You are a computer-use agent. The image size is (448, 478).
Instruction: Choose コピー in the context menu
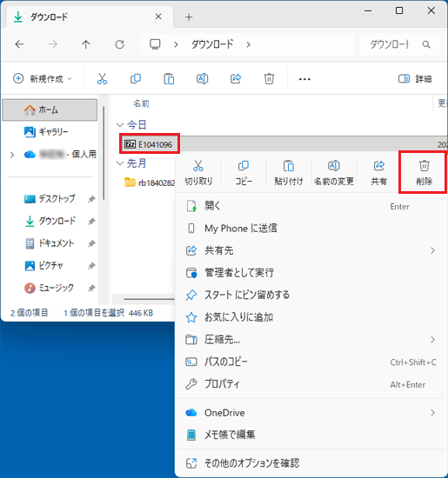point(244,173)
